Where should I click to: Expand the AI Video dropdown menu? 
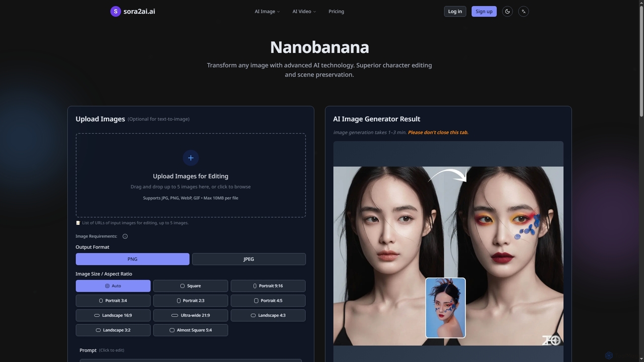coord(304,12)
